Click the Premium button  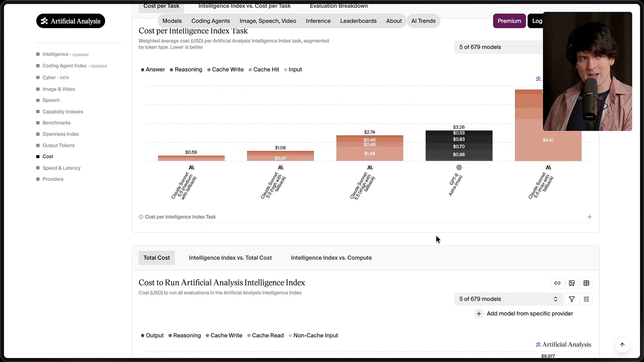click(509, 21)
